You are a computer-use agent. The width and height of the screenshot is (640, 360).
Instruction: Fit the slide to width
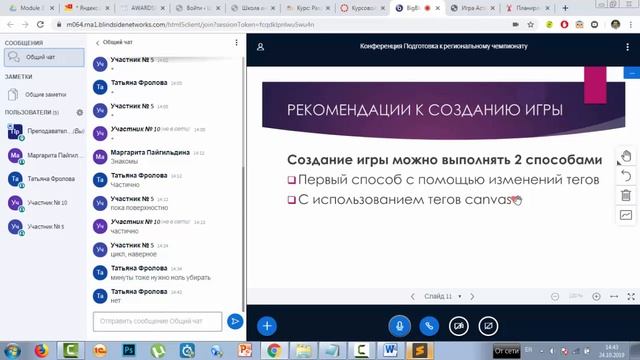tap(614, 297)
